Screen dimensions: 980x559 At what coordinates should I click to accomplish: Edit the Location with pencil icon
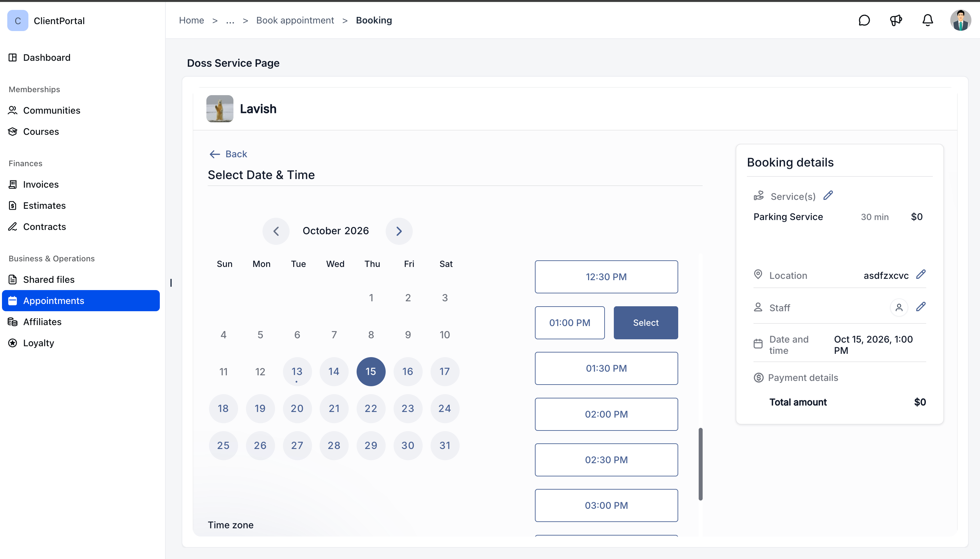point(921,275)
